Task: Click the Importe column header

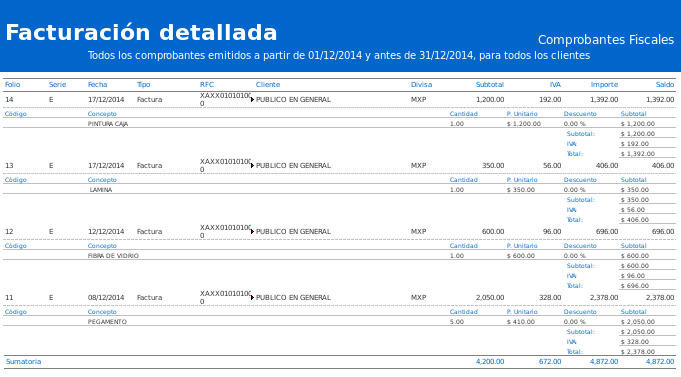Action: pyautogui.click(x=604, y=85)
